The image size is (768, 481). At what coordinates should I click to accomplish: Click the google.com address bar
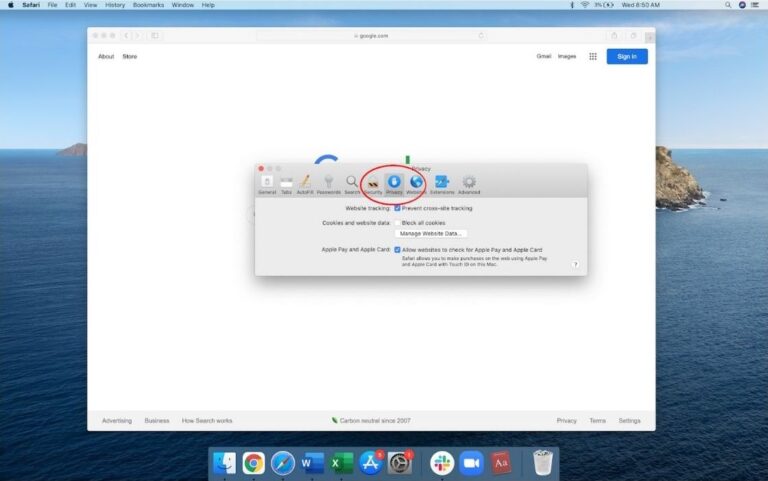coord(370,35)
